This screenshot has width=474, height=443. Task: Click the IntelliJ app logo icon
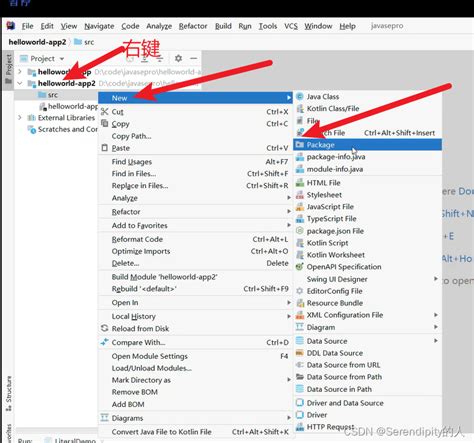11,26
